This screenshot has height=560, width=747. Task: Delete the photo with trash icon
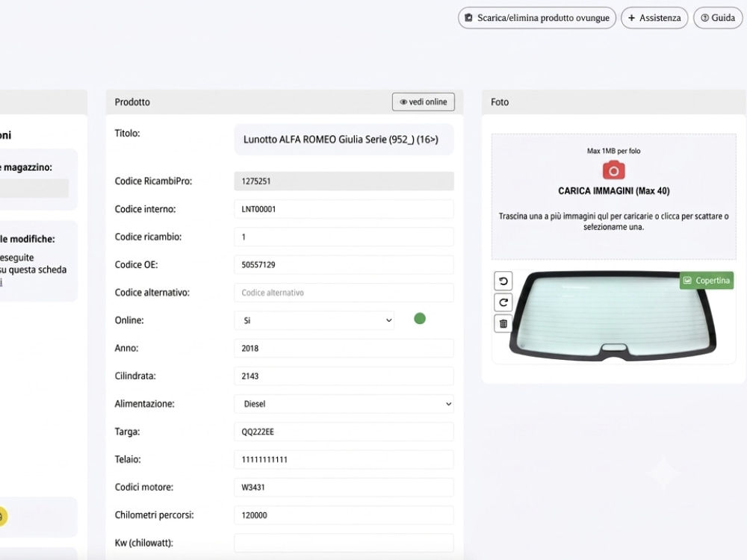[503, 324]
